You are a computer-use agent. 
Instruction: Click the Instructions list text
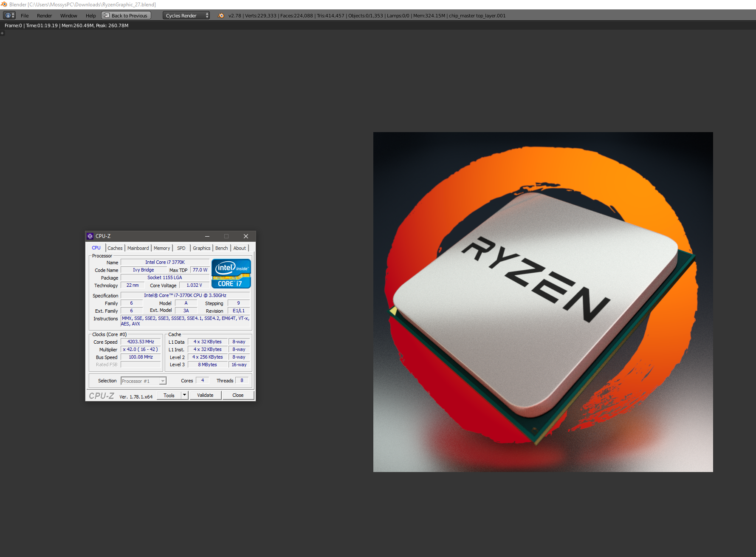click(x=185, y=321)
